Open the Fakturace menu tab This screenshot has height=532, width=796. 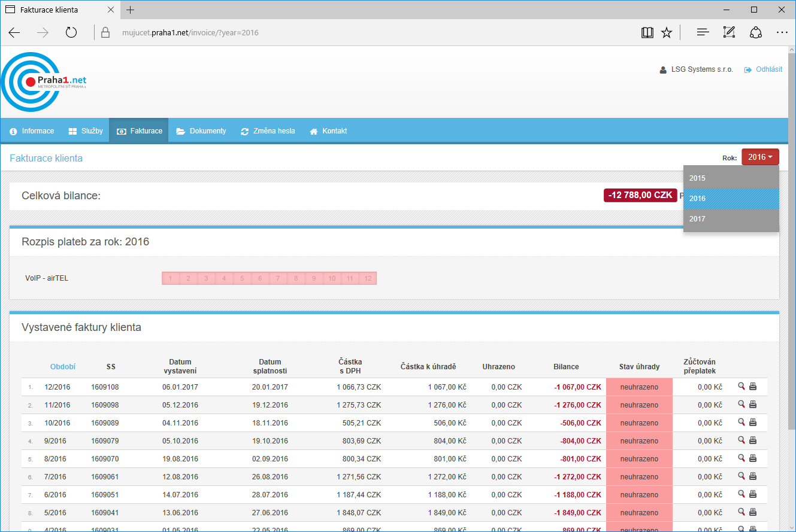click(x=139, y=131)
